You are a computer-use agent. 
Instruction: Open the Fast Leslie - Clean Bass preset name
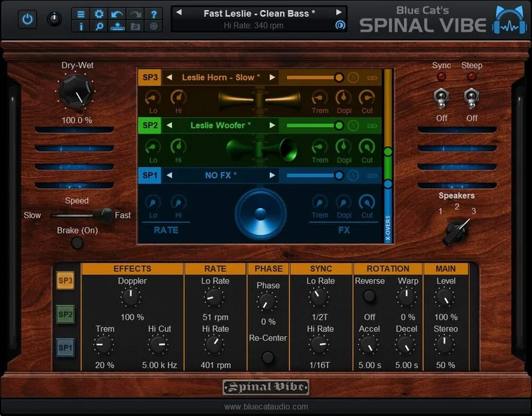point(259,13)
